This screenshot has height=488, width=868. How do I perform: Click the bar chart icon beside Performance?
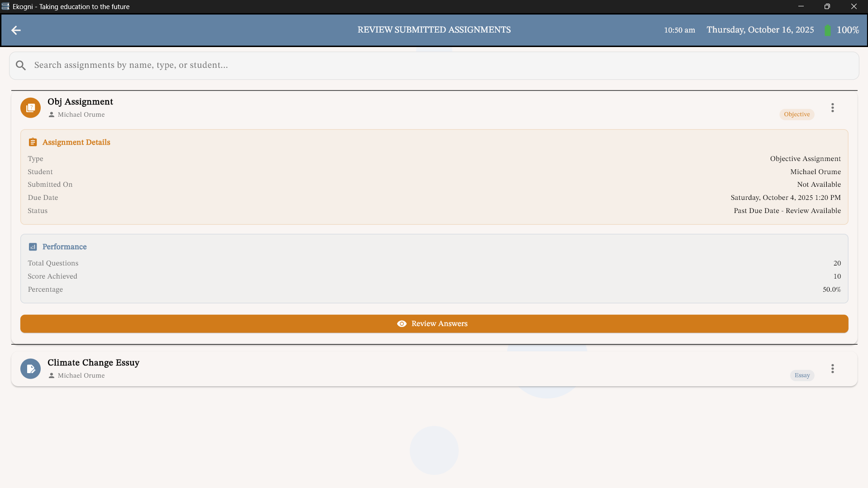coord(33,246)
